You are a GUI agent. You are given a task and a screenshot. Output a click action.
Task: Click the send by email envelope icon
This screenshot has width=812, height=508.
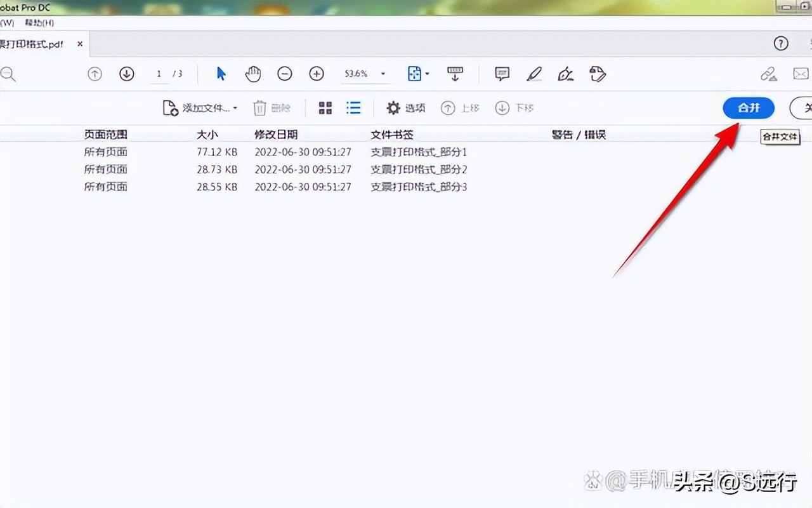(801, 74)
